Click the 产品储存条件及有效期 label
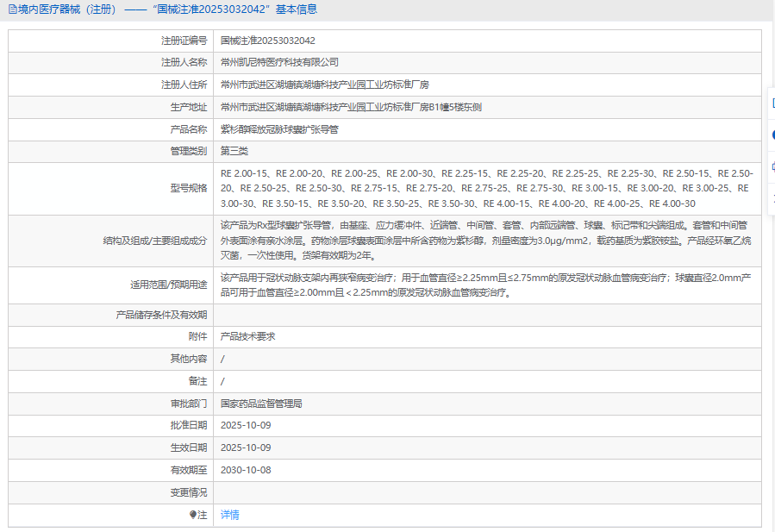 click(161, 315)
